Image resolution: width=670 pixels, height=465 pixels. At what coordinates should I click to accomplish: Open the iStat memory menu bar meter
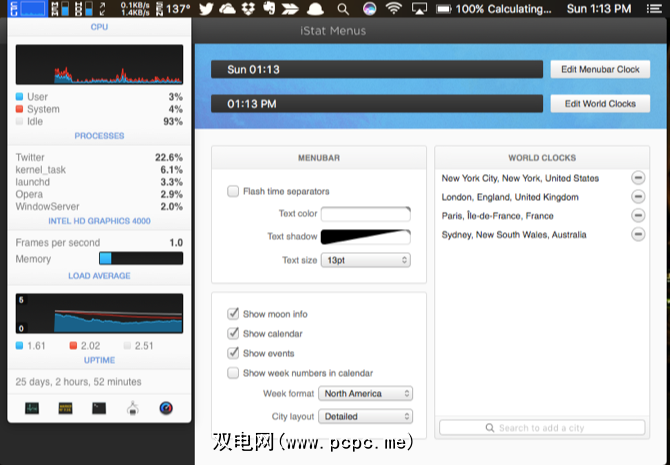[x=60, y=9]
